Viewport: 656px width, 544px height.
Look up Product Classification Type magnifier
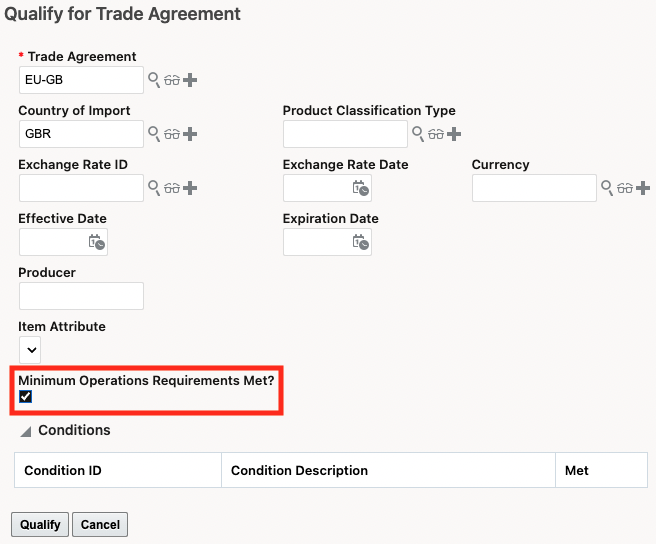pos(418,134)
